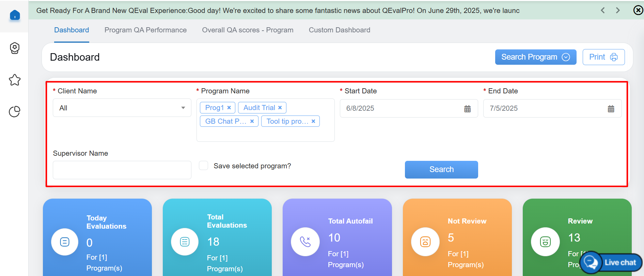
Task: Expand the Search Program panel button
Action: point(535,57)
